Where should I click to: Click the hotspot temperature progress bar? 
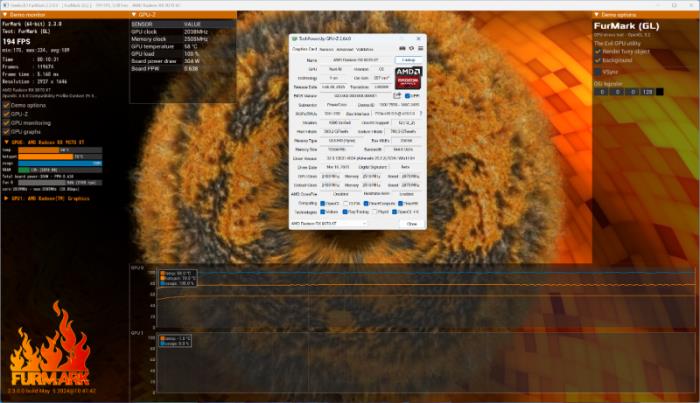pos(60,157)
